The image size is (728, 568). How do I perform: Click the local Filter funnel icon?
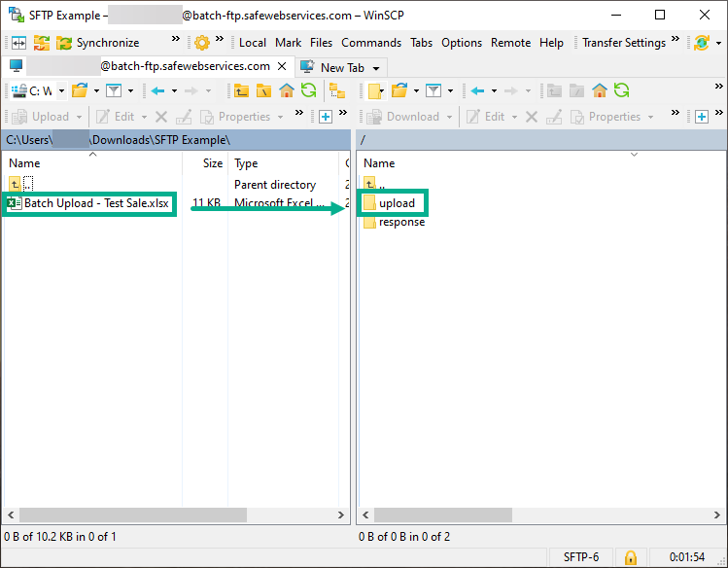coord(114,90)
